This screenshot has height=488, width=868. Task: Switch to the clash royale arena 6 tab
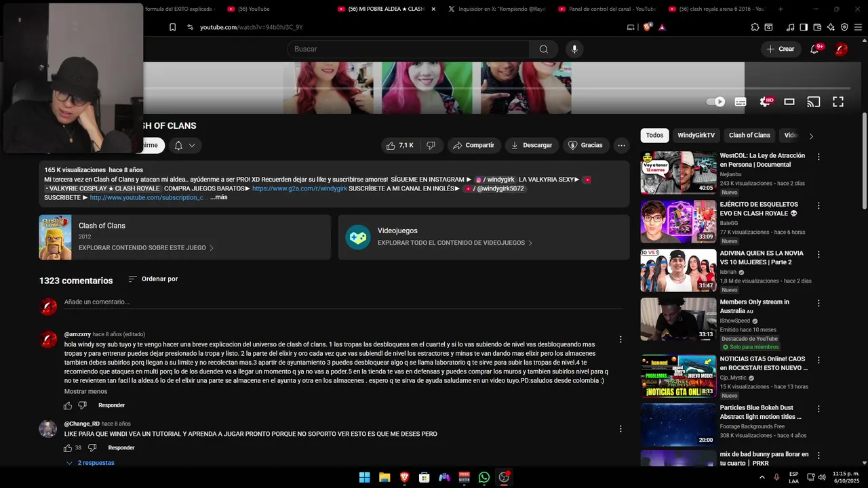pyautogui.click(x=717, y=9)
